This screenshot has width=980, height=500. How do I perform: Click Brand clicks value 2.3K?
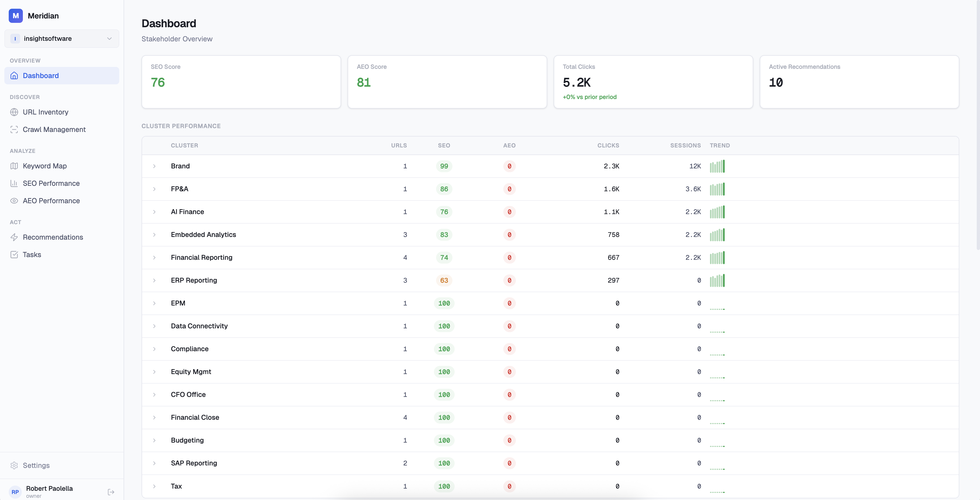click(x=611, y=166)
